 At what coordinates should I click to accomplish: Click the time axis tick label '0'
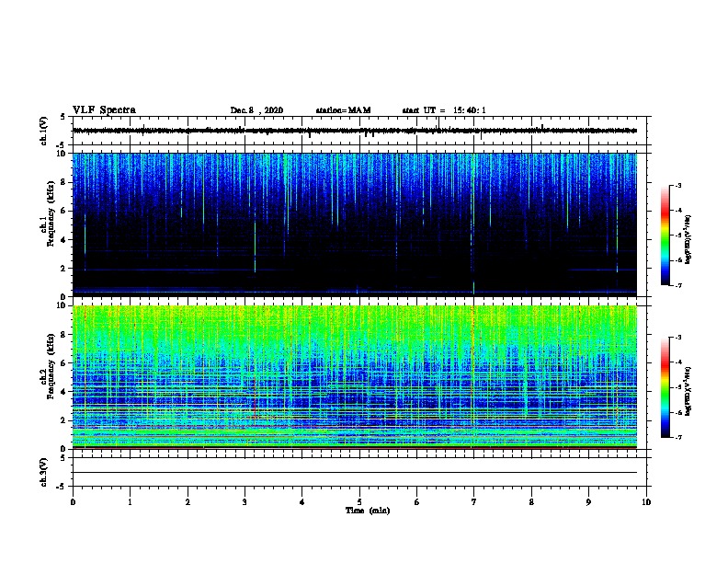coord(73,501)
